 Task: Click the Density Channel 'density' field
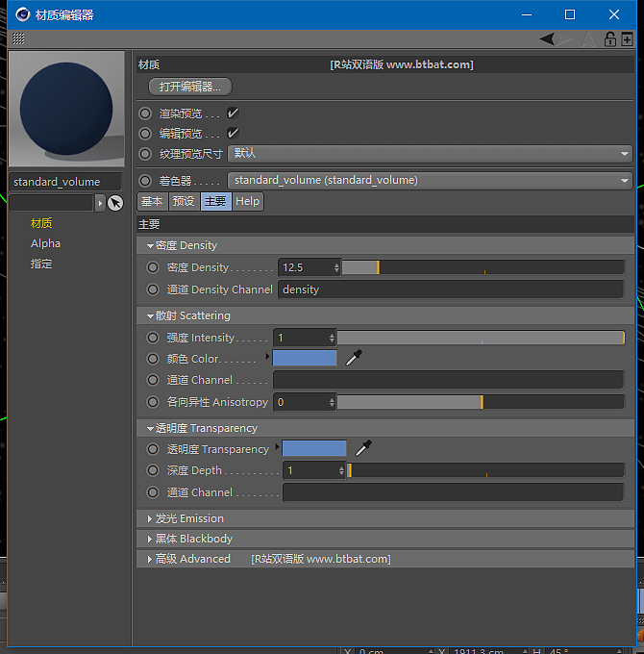pos(451,289)
